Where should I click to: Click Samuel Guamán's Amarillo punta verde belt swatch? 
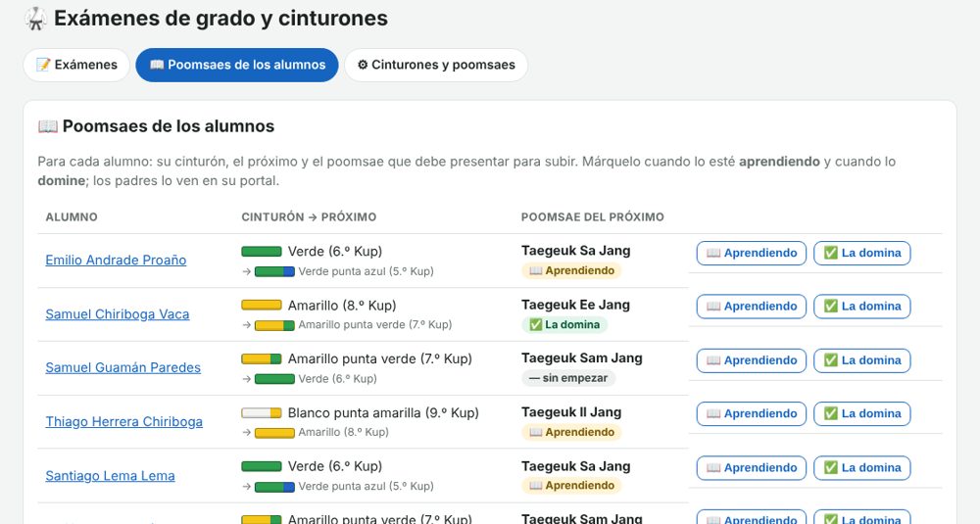pos(262,359)
